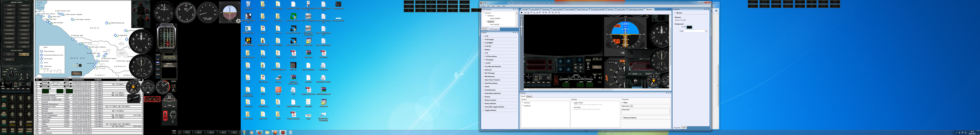This screenshot has height=135, width=980.
Task: Open the Tools menu
Action: click(498, 6)
